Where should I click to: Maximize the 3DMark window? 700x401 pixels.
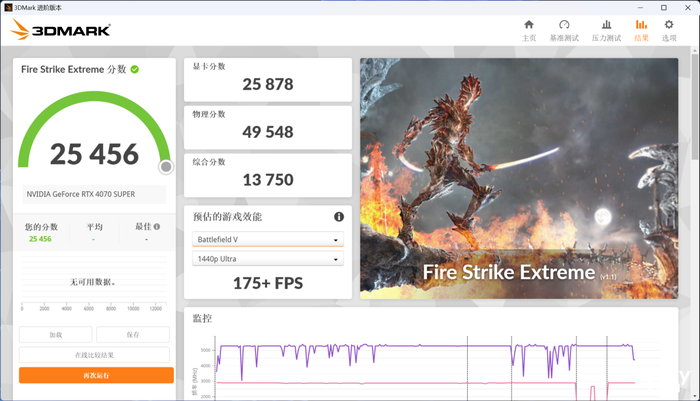pyautogui.click(x=664, y=8)
